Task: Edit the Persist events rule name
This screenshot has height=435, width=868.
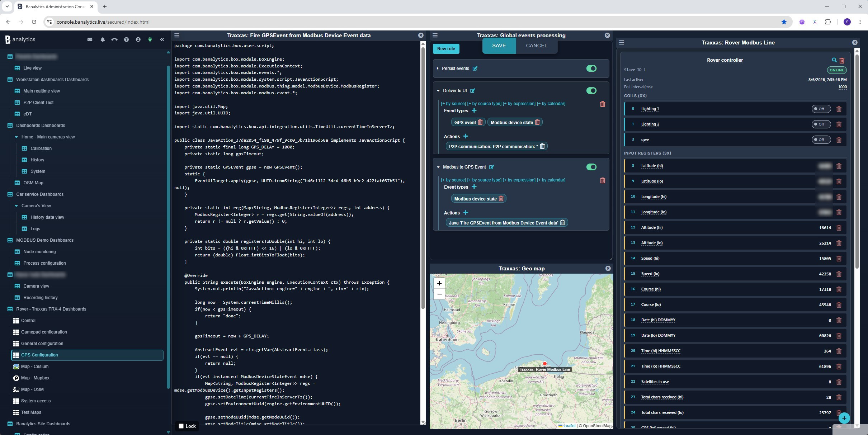Action: [475, 68]
